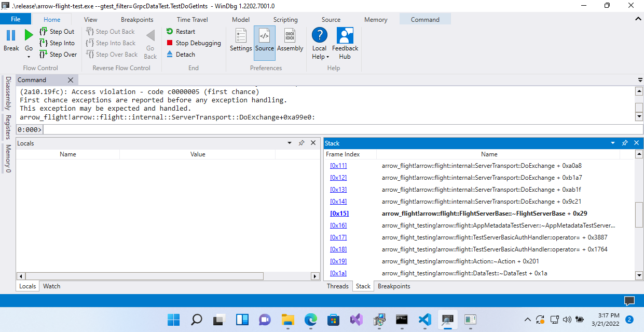Screen dimensions: 644x332
Task: Click Stop Debugging red square
Action: tap(170, 43)
